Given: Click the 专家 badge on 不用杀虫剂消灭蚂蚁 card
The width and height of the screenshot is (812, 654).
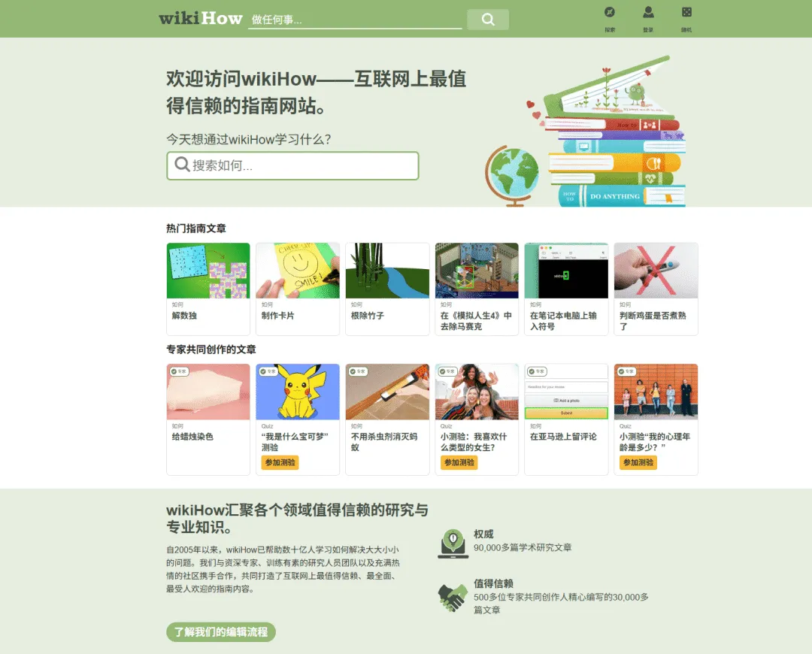Looking at the screenshot, I should [x=358, y=371].
